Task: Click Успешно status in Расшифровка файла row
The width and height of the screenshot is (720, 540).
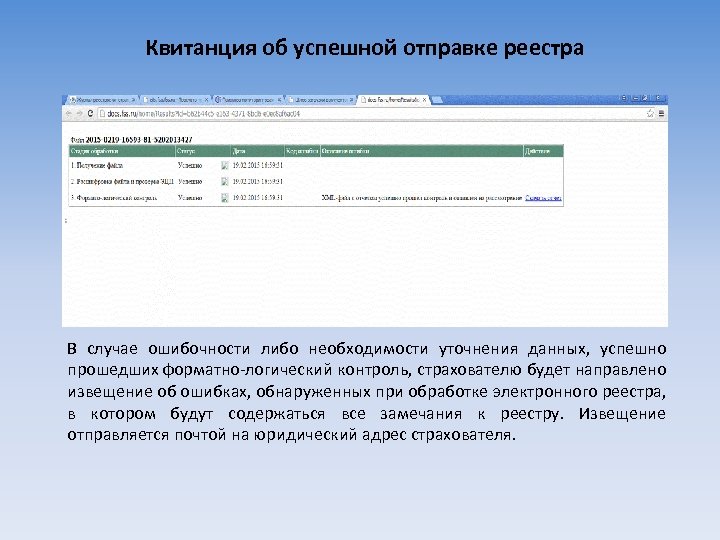Action: 190,182
